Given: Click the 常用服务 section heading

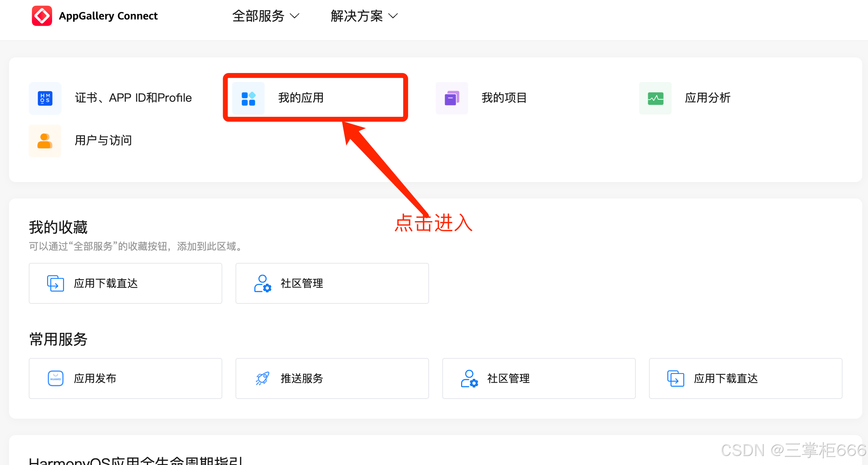Looking at the screenshot, I should [x=58, y=340].
